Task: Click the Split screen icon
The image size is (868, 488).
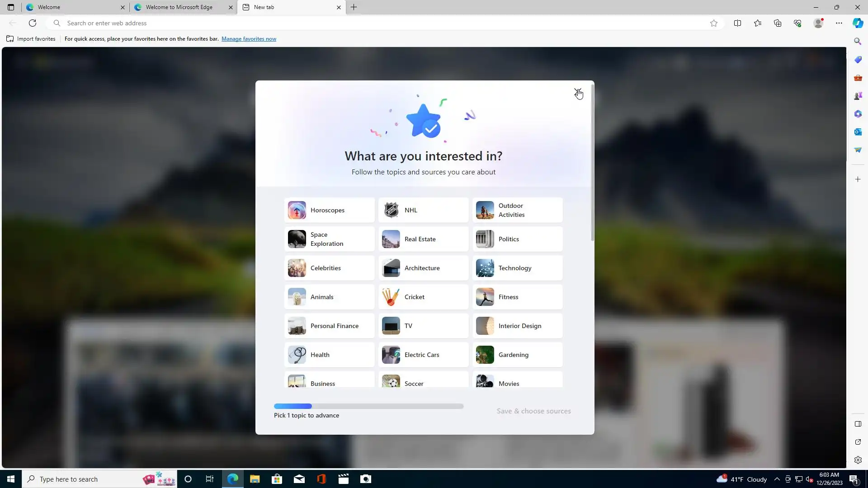Action: tap(737, 23)
